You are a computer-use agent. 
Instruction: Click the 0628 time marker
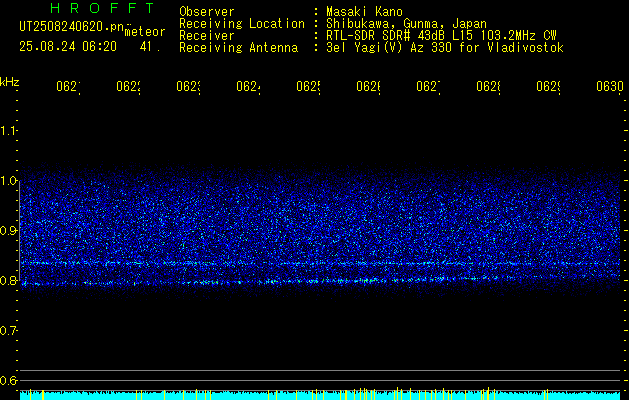point(488,86)
